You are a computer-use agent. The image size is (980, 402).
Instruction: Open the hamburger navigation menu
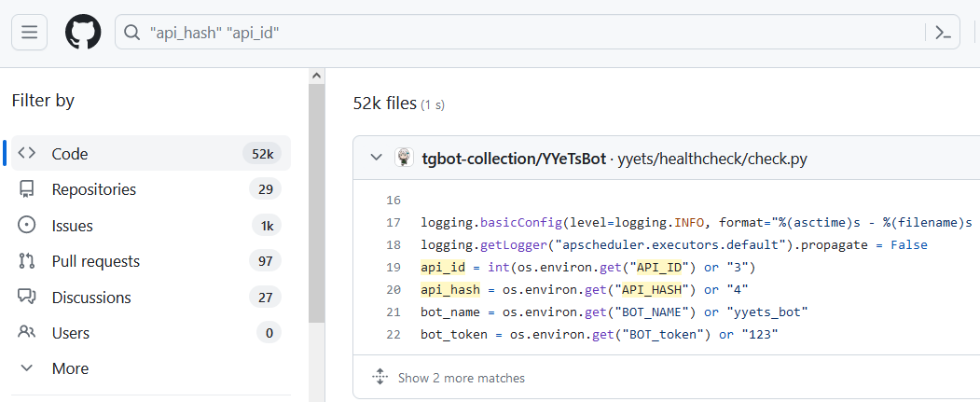pyautogui.click(x=29, y=33)
